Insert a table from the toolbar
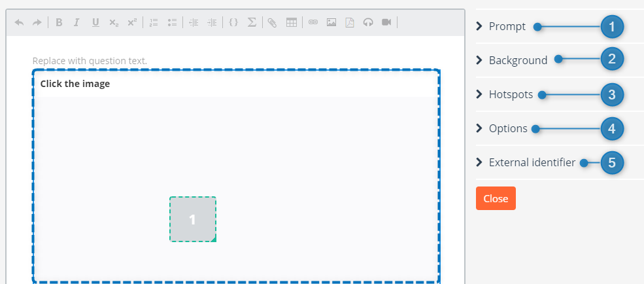644x284 pixels. point(292,22)
